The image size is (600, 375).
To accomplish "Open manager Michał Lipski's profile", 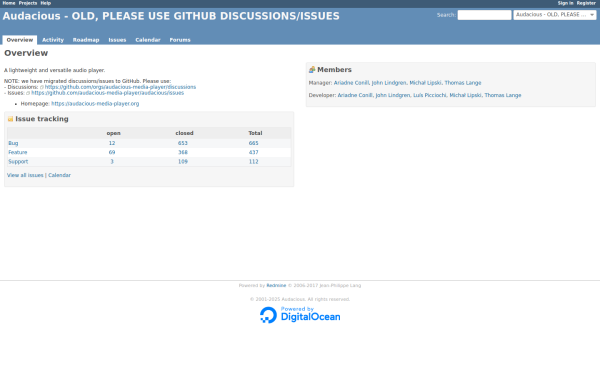I will tap(426, 83).
